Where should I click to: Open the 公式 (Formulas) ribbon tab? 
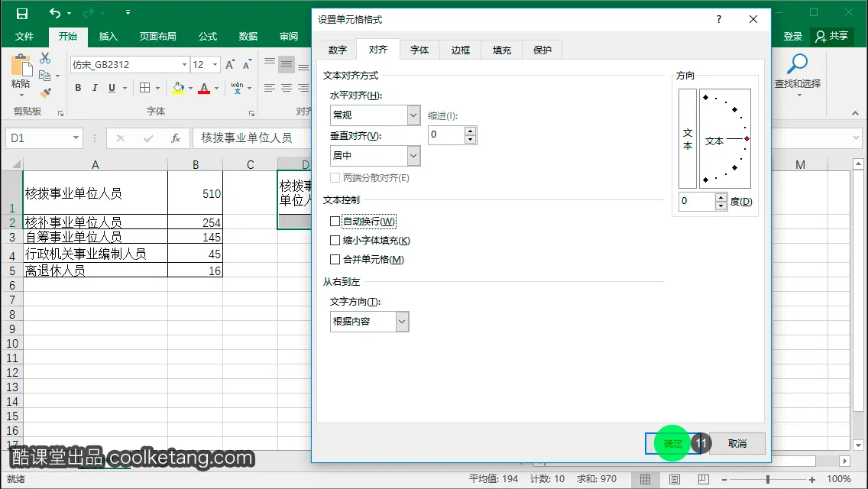[208, 36]
